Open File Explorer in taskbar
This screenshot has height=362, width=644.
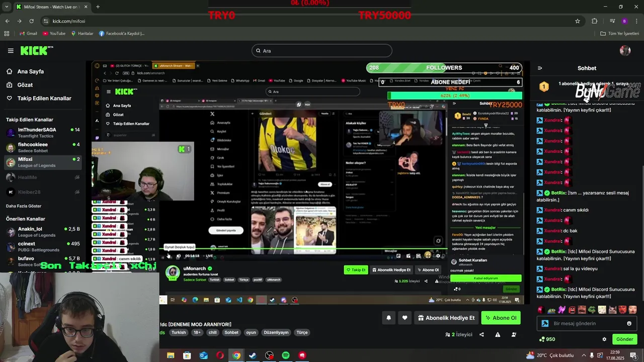(171, 355)
